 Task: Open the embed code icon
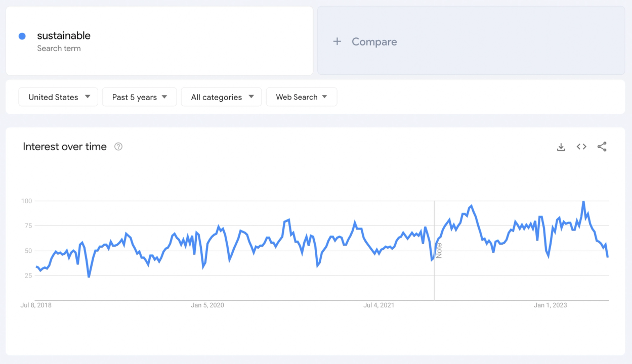581,147
